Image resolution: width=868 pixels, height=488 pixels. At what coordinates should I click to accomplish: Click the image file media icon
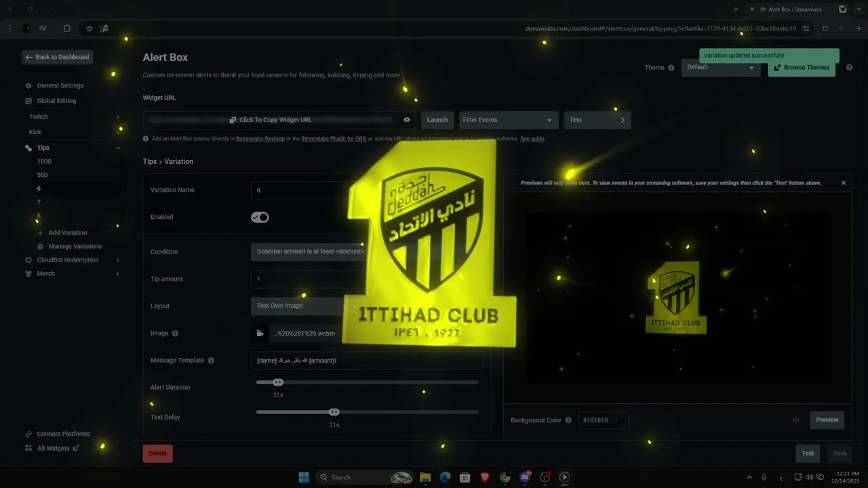point(260,333)
